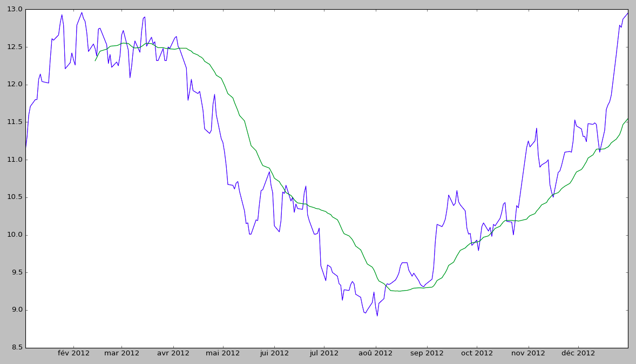Click the 'déc 2012' x-axis label
This screenshot has height=364, width=636.
tap(578, 353)
